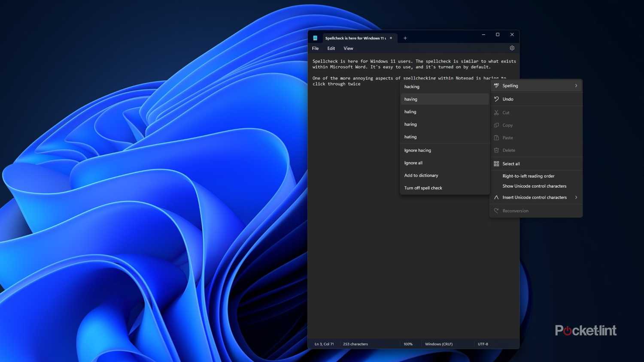This screenshot has height=362, width=644.
Task: Open the zoom level 100% in the status bar
Action: pyautogui.click(x=408, y=344)
